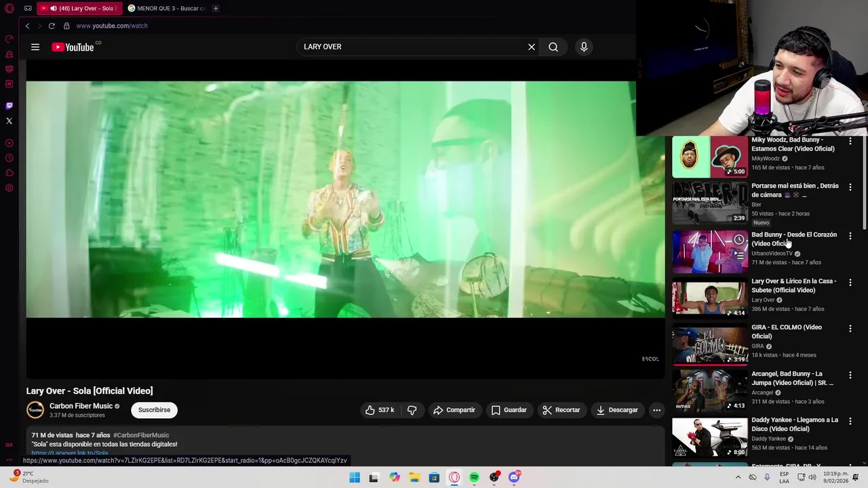868x488 pixels.
Task: Open the video title Bad Bunny - Desde El Corazón
Action: (x=794, y=239)
